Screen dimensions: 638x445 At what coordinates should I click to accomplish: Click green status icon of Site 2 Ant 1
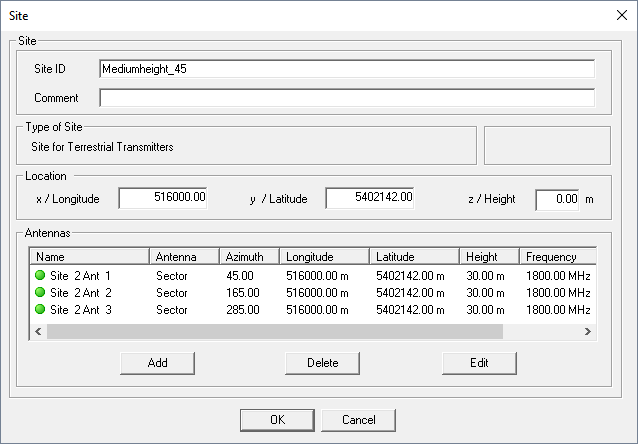point(41,275)
